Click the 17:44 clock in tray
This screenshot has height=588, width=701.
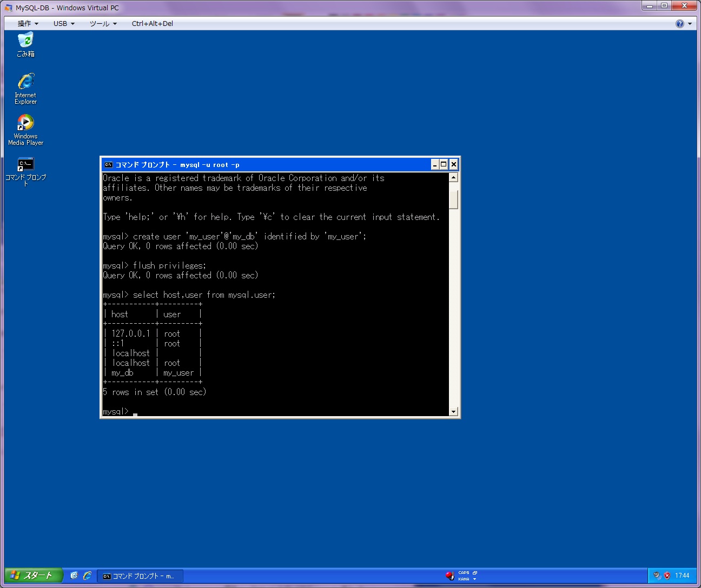682,576
